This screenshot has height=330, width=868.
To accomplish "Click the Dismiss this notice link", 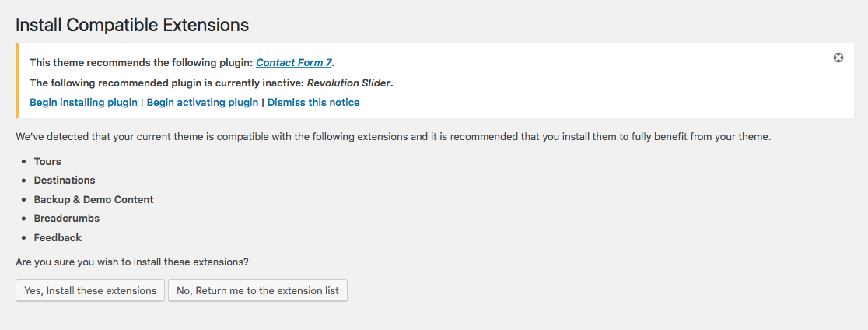I will click(313, 103).
